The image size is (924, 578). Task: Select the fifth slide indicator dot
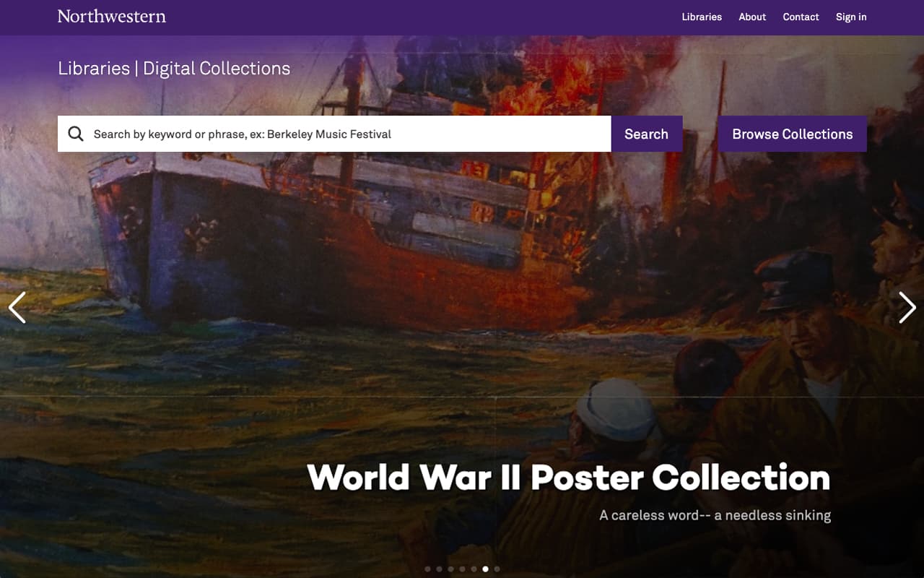474,569
